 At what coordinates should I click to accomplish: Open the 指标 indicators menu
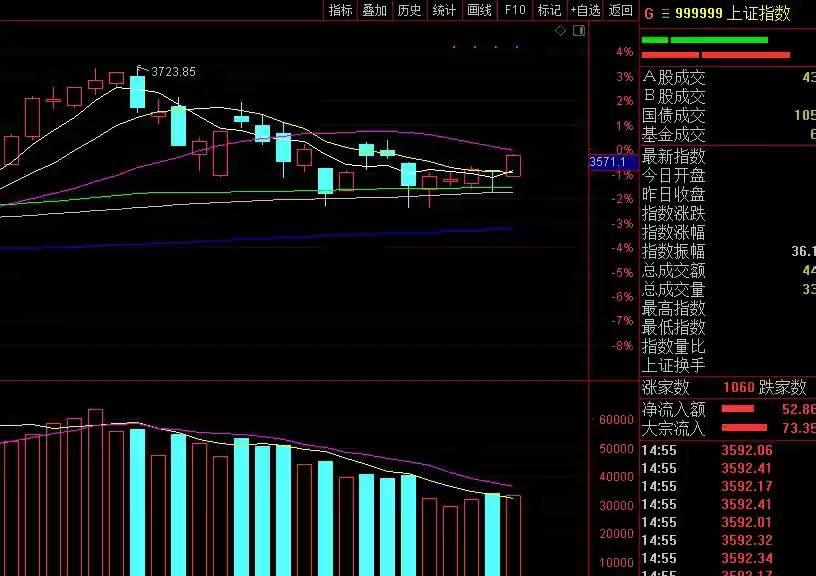point(341,10)
